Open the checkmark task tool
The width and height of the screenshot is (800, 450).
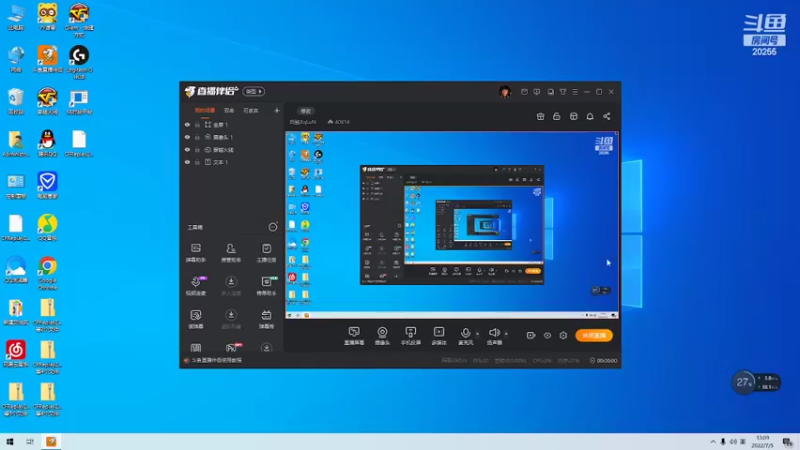[x=266, y=253]
